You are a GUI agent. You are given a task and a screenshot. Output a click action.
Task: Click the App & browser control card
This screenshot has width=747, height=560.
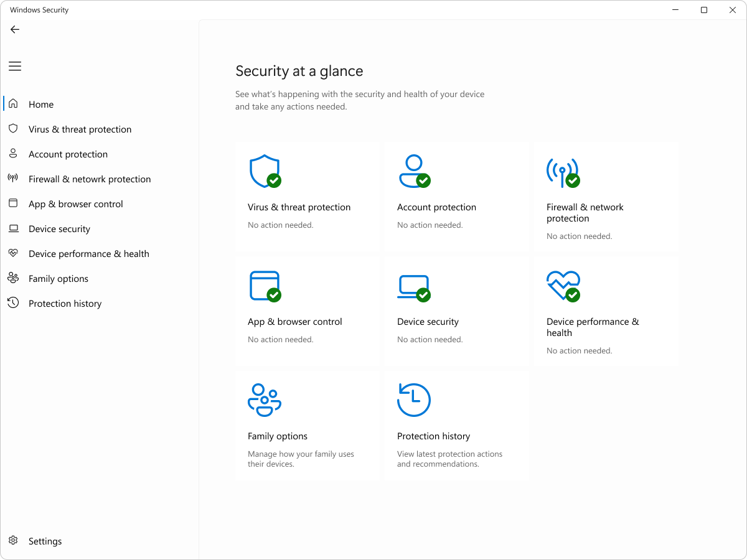306,311
